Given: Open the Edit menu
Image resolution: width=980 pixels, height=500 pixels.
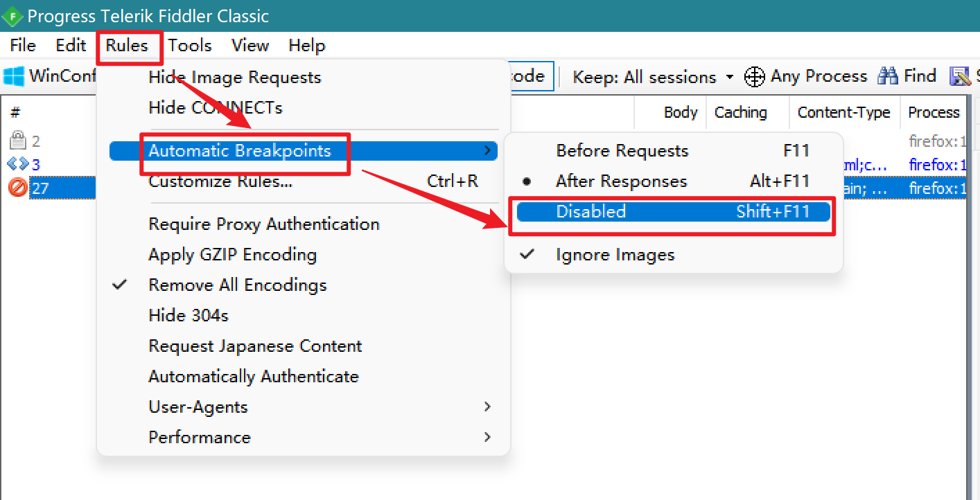Looking at the screenshot, I should click(x=71, y=46).
